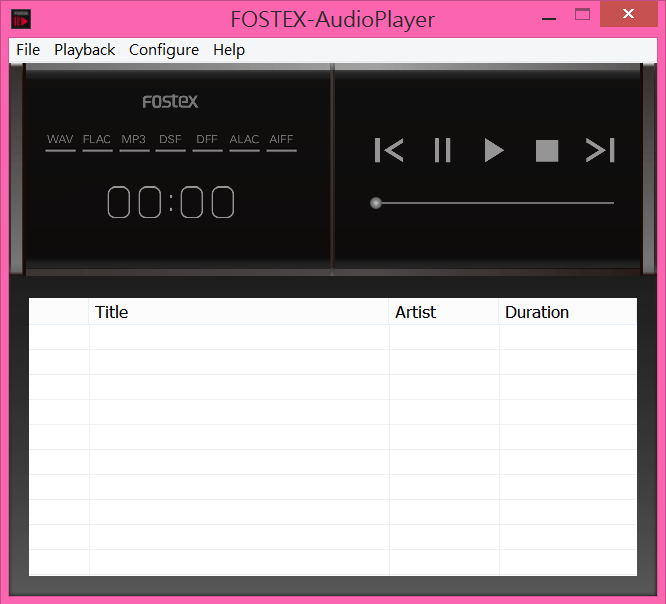Click the FLAC format indicator
This screenshot has width=666, height=604.
click(97, 142)
